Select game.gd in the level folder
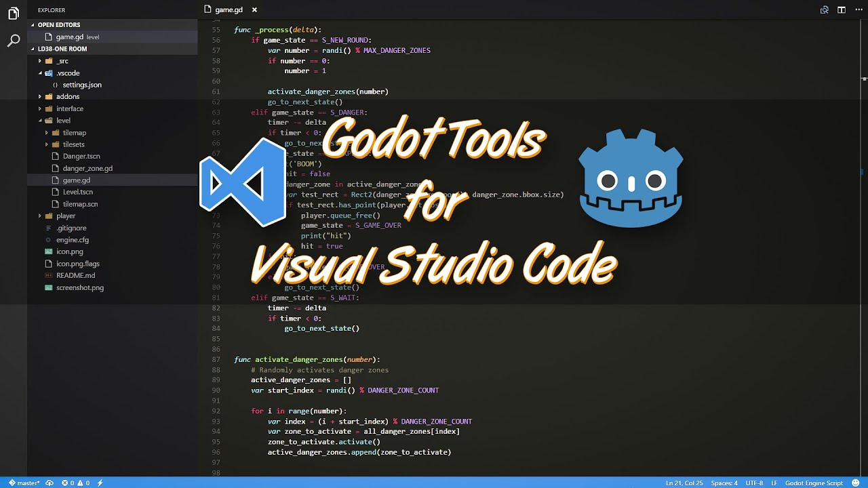The width and height of the screenshot is (868, 488). (112, 180)
